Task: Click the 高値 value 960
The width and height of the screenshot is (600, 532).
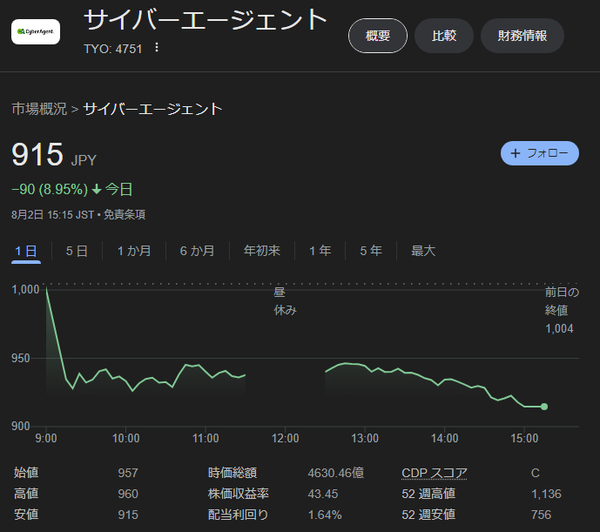Action: [128, 494]
